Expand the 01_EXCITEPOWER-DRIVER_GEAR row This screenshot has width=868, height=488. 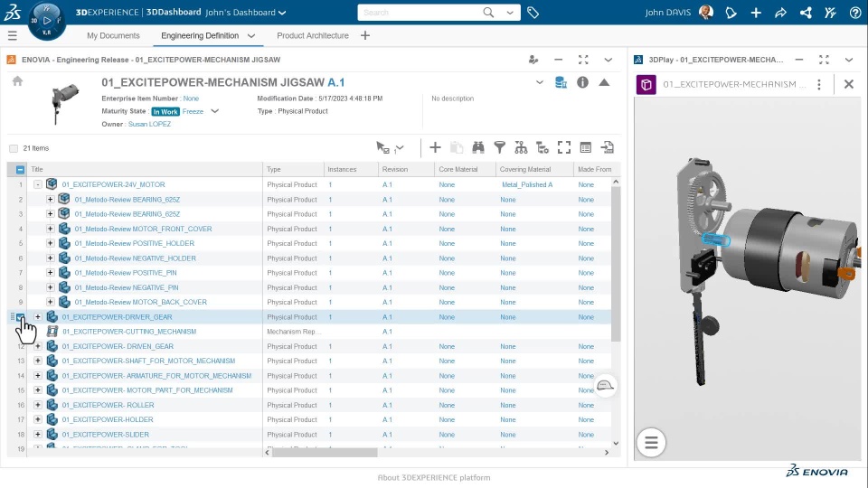(38, 317)
